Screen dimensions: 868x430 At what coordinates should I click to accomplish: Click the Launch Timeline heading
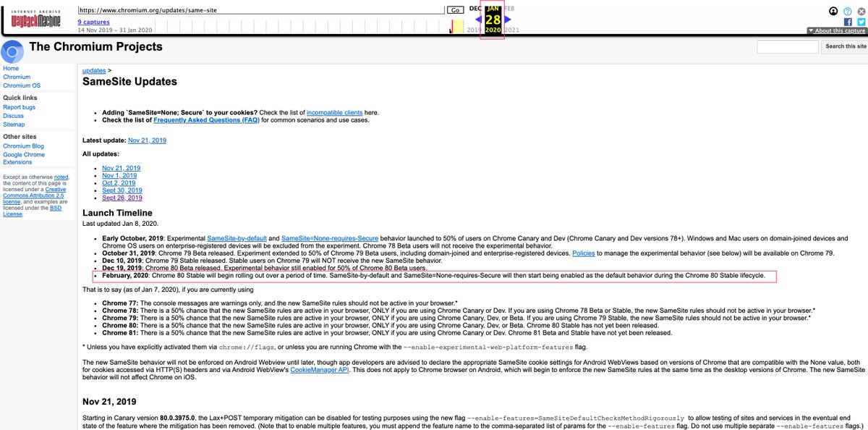tap(117, 213)
